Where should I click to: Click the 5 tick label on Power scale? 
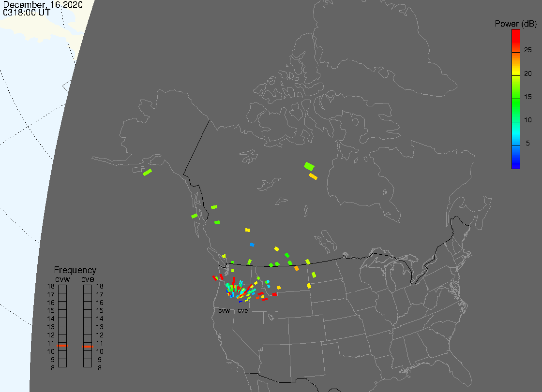[x=527, y=144]
